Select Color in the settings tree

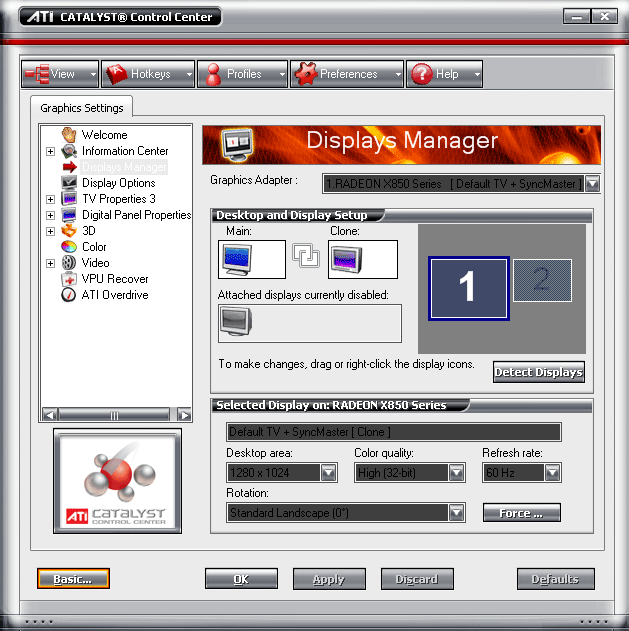pyautogui.click(x=94, y=247)
